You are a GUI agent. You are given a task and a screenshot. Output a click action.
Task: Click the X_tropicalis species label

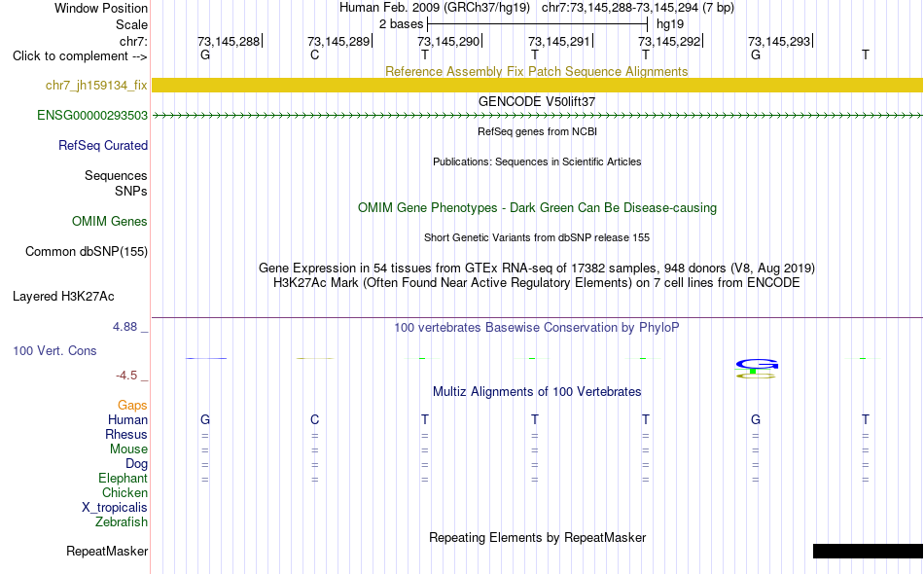115,508
